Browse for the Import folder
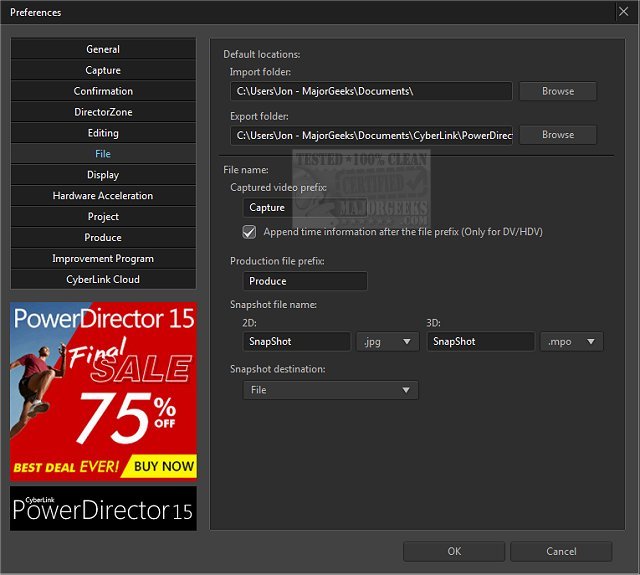 (x=558, y=91)
